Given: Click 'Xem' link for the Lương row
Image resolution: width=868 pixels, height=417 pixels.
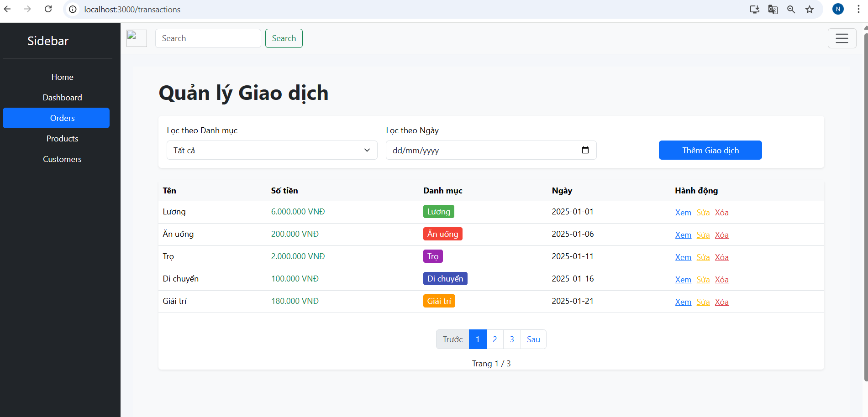Looking at the screenshot, I should [683, 213].
